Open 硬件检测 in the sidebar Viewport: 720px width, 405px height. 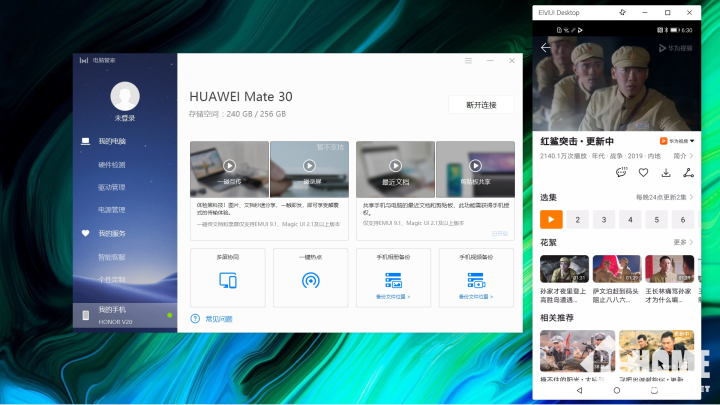(x=112, y=164)
